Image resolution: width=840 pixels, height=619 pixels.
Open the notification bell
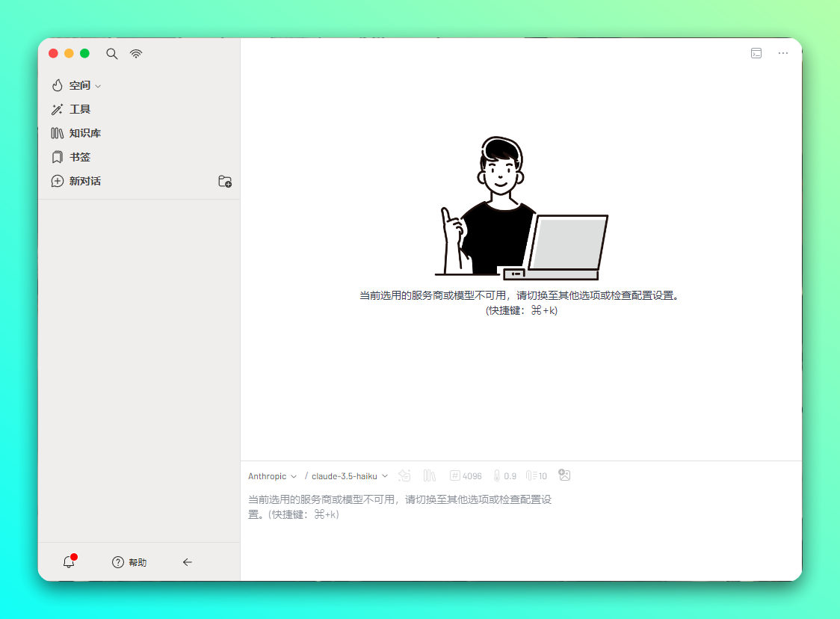(x=69, y=561)
